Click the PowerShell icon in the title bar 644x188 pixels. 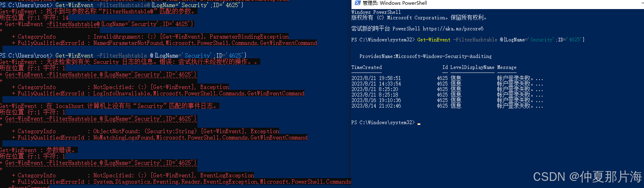coord(357,3)
